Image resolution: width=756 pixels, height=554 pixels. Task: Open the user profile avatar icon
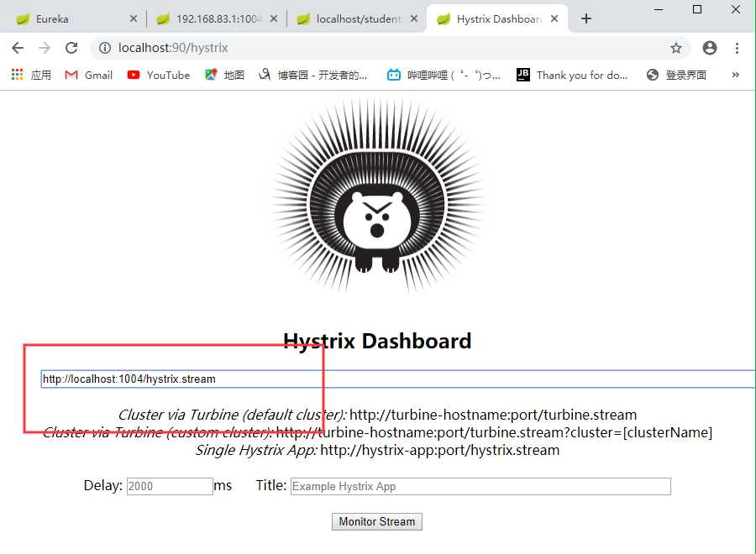tap(710, 48)
